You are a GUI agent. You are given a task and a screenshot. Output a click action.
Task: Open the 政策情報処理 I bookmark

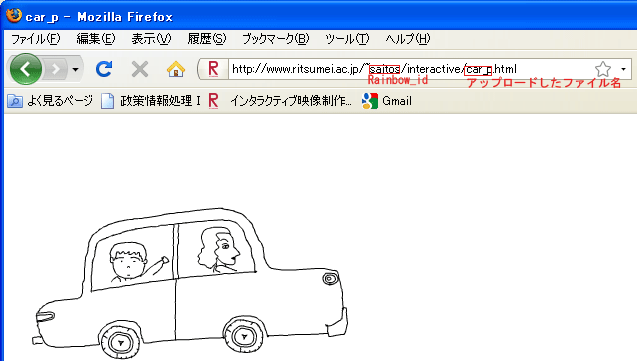pyautogui.click(x=151, y=101)
